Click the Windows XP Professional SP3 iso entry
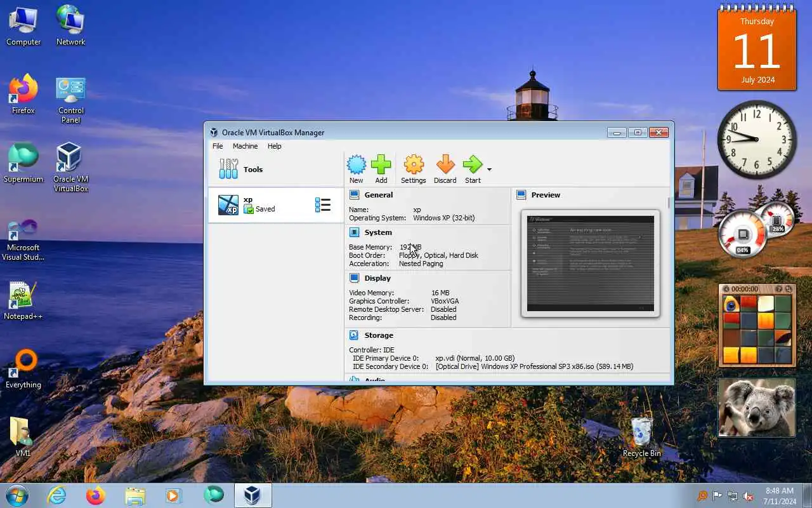This screenshot has height=508, width=812. click(534, 366)
